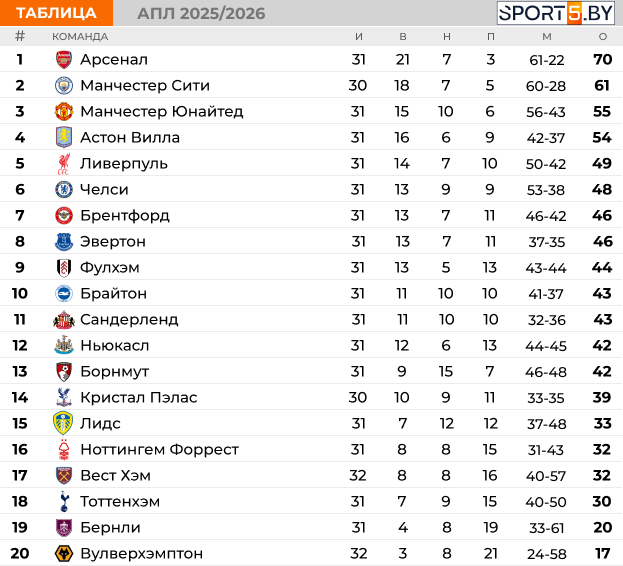The image size is (623, 566).
Task: Click the Aston Villa club crest
Action: point(64,137)
